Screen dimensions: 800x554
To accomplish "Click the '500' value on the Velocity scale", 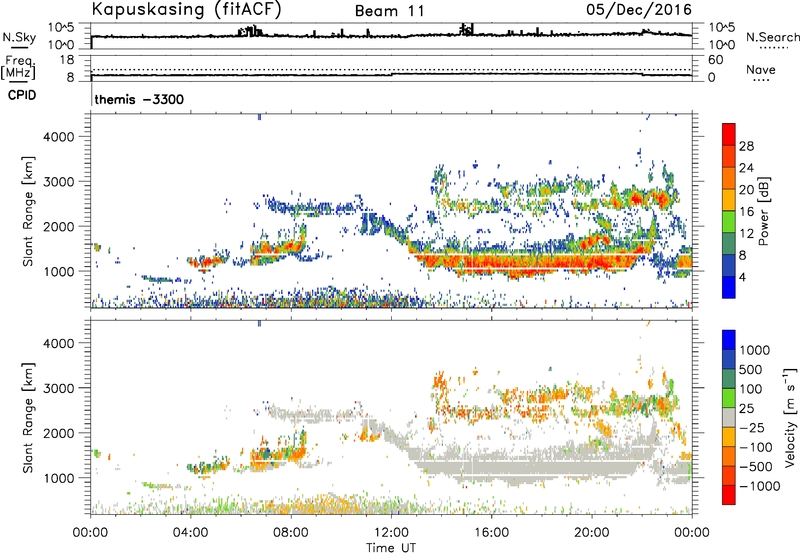I will pos(751,369).
